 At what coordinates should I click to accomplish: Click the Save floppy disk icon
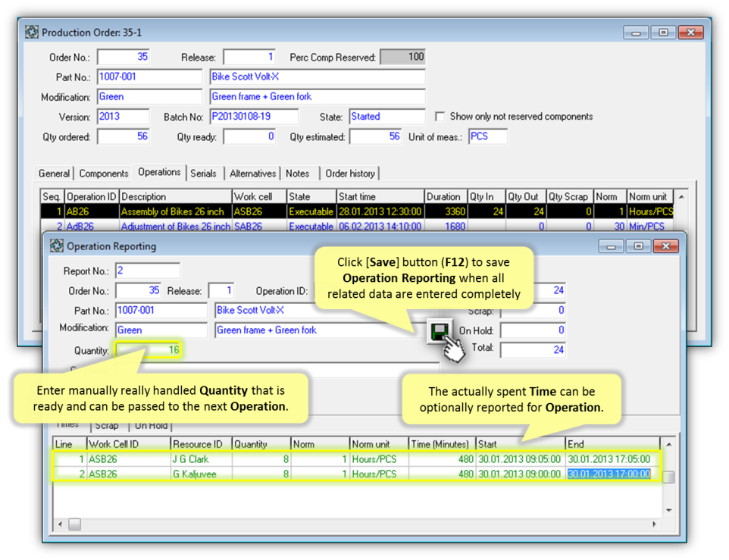(439, 331)
